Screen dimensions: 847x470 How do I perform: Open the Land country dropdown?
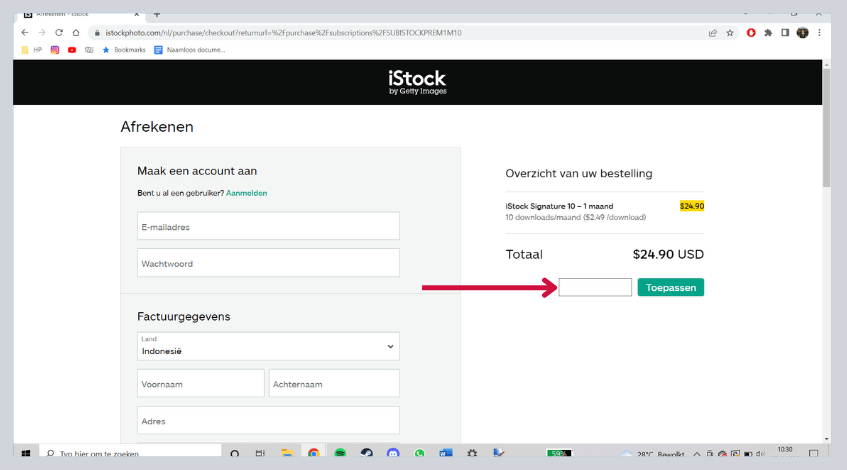click(268, 346)
